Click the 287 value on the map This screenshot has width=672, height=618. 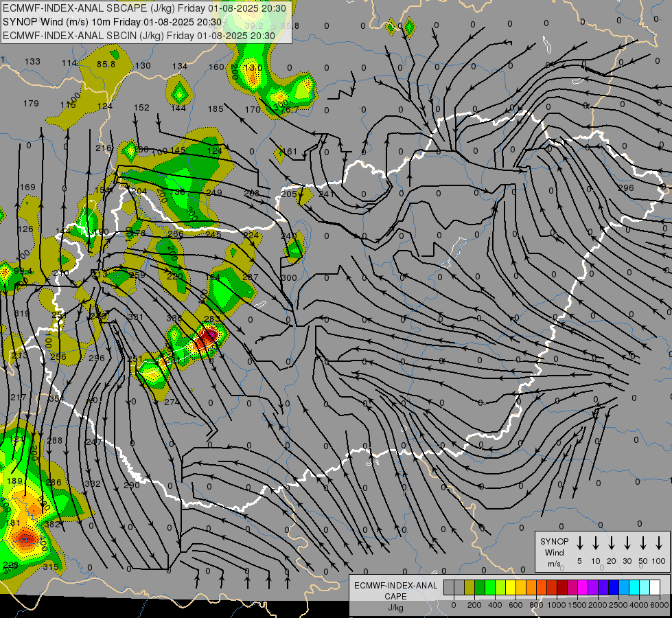[251, 277]
